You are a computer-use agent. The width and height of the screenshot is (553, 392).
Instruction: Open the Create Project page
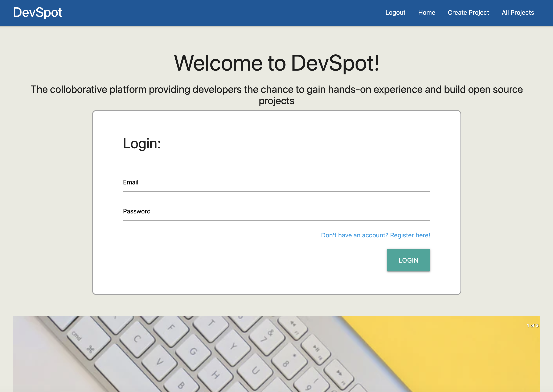click(468, 13)
